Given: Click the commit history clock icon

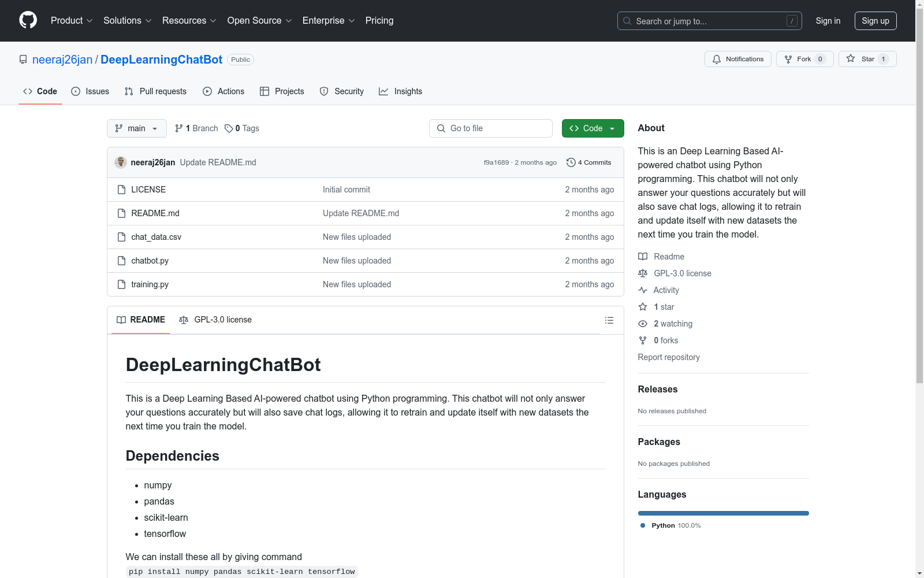Looking at the screenshot, I should [x=571, y=162].
